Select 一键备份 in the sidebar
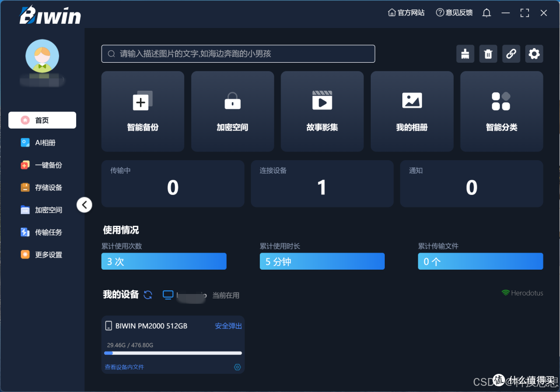Viewport: 560px width, 392px height. tap(42, 165)
